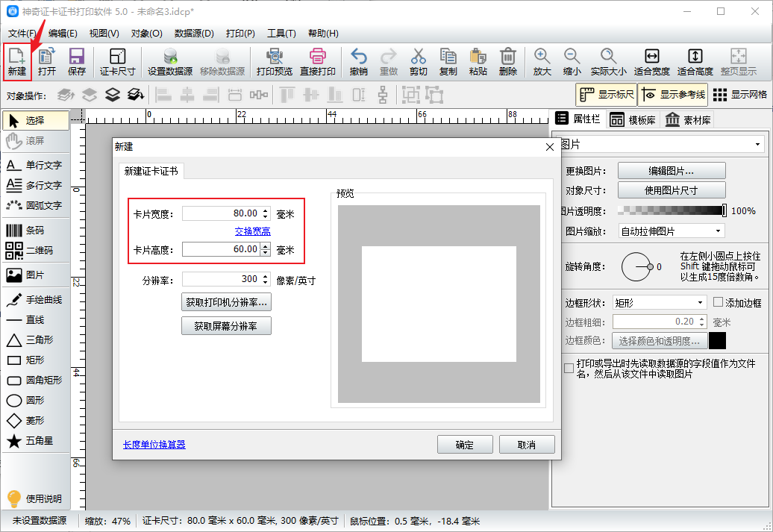
Task: Click the 直接打印 printer icon
Action: (318, 62)
